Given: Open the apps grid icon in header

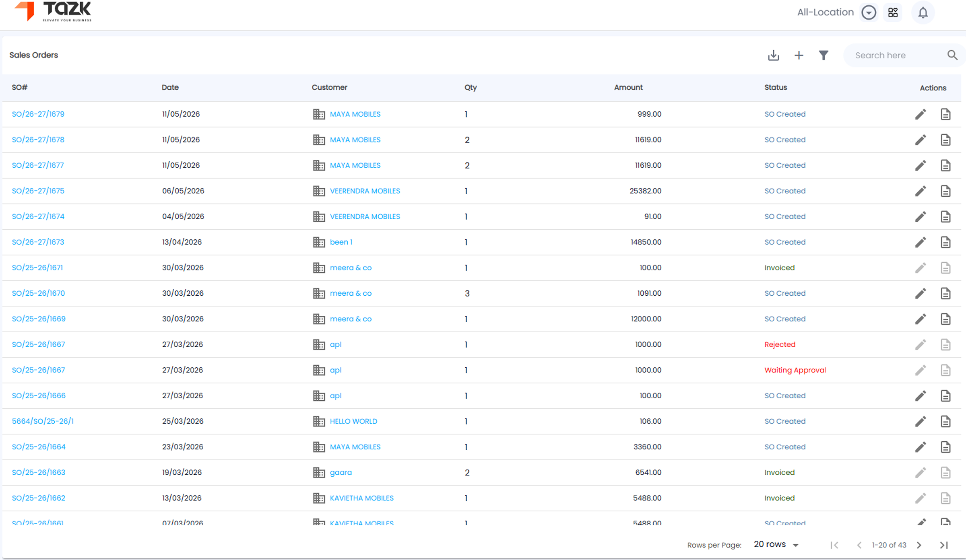Looking at the screenshot, I should [x=893, y=12].
